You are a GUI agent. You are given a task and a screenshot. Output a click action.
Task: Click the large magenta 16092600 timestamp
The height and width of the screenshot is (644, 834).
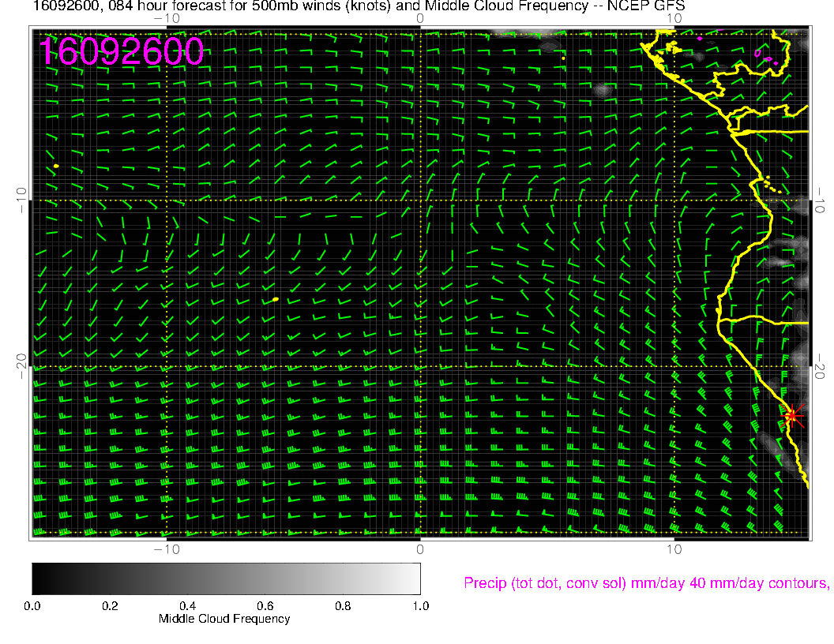(x=122, y=52)
